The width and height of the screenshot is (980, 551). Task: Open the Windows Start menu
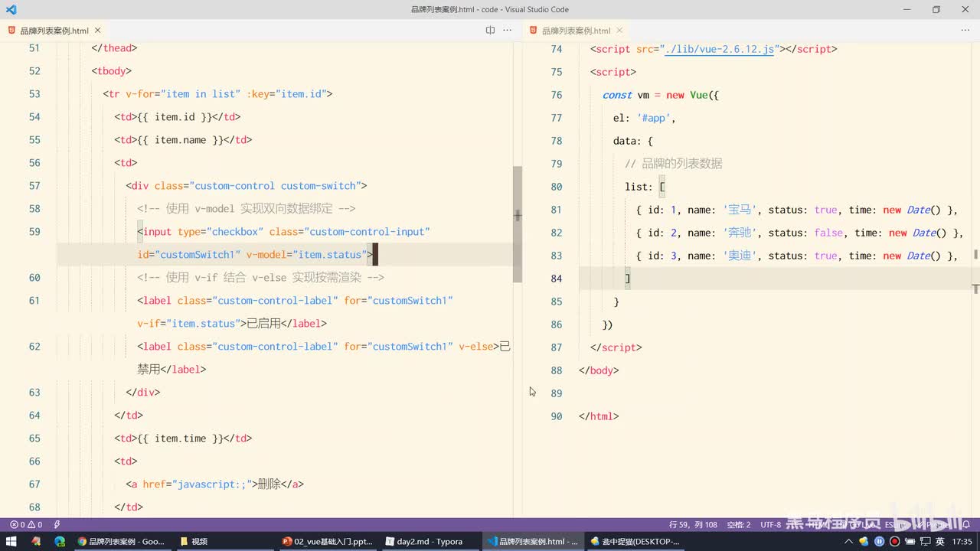click(11, 541)
